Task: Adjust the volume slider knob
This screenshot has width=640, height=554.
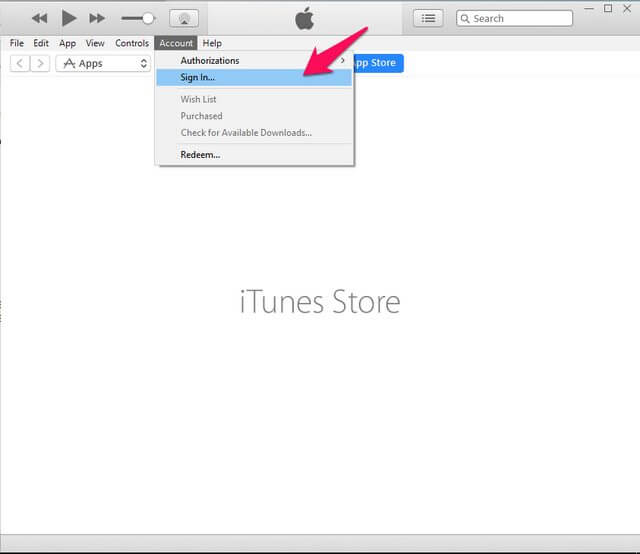Action: click(x=148, y=18)
